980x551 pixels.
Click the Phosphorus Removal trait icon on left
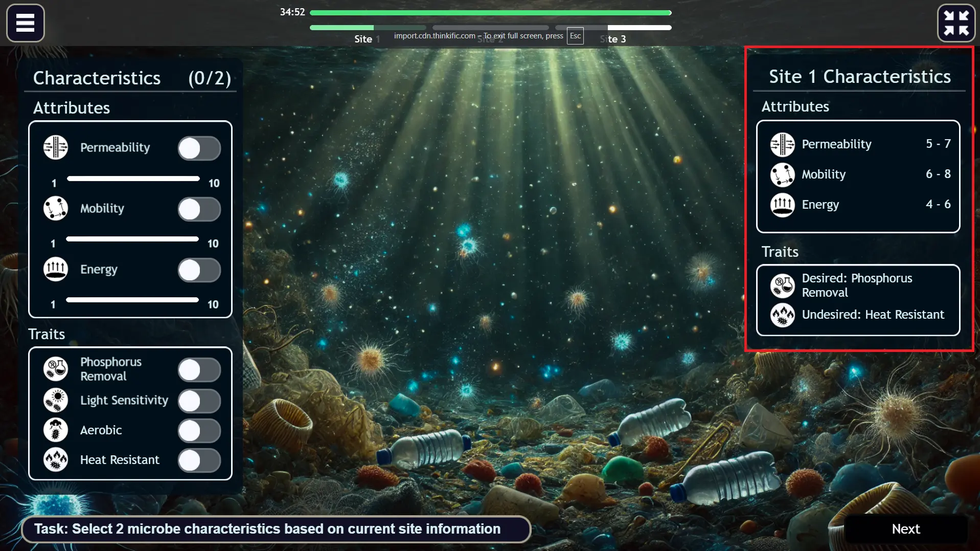coord(56,369)
